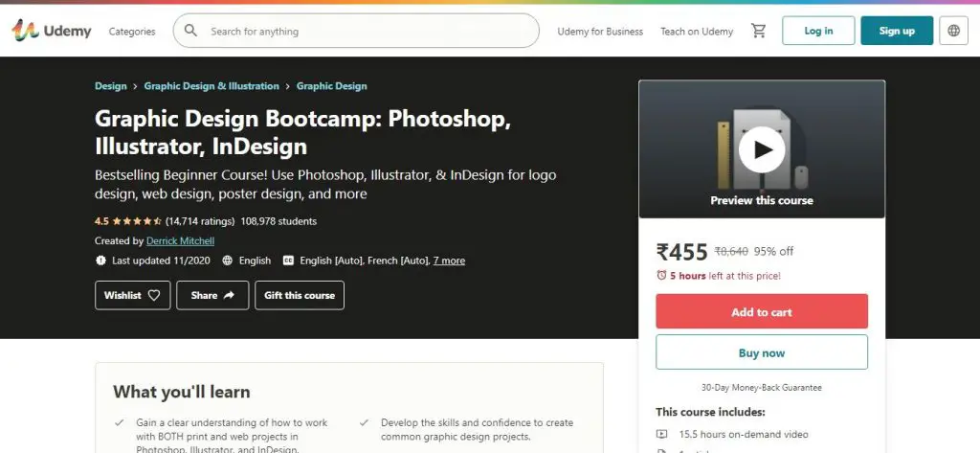Click the Add to cart button
Viewport: 980px width, 453px height.
(x=762, y=312)
